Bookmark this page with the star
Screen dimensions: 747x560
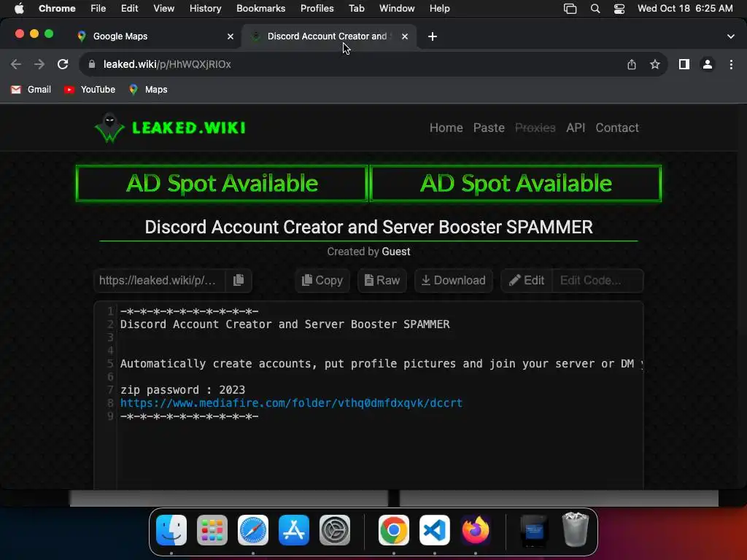pos(655,64)
